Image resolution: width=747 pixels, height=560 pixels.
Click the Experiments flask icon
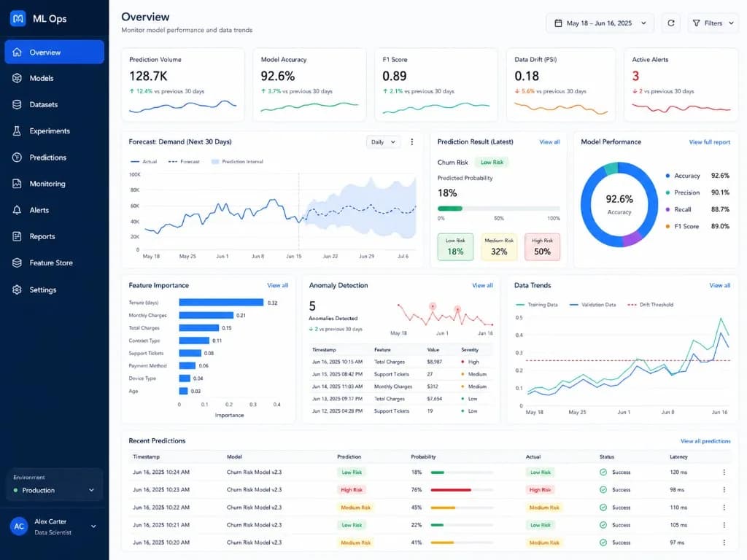pyautogui.click(x=18, y=131)
